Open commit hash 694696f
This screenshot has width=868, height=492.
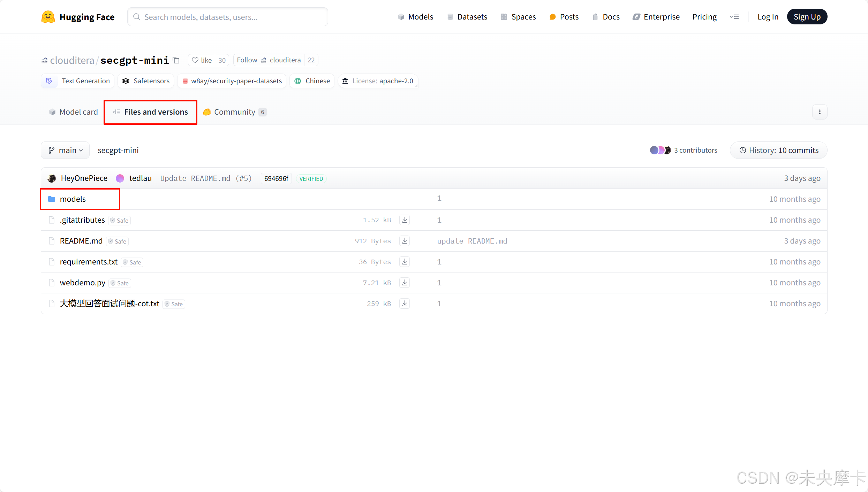(x=276, y=178)
